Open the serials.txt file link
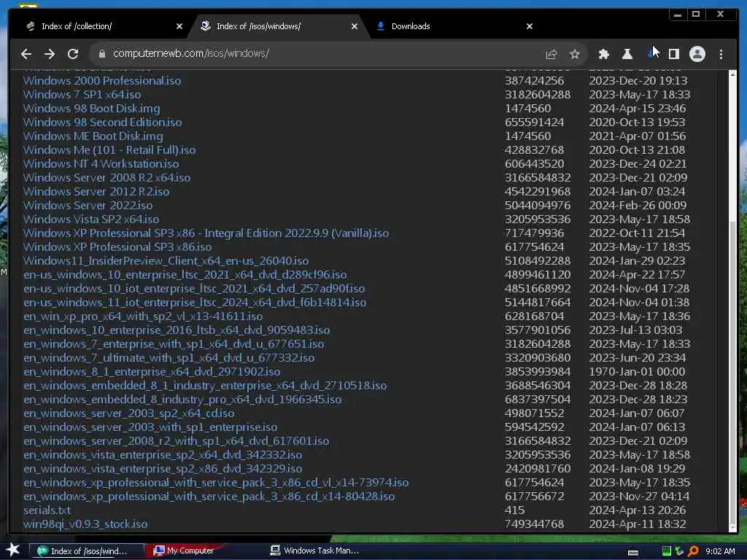 [47, 510]
